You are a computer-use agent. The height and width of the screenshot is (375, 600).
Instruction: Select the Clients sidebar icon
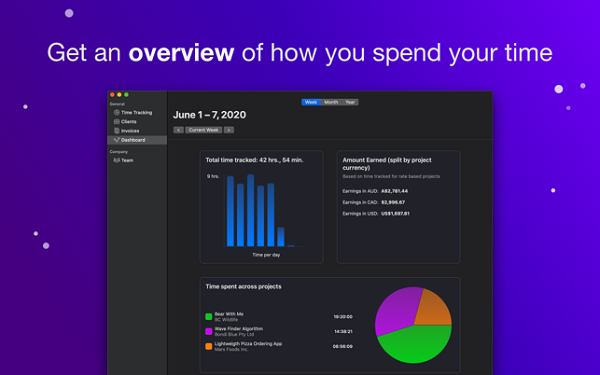117,122
